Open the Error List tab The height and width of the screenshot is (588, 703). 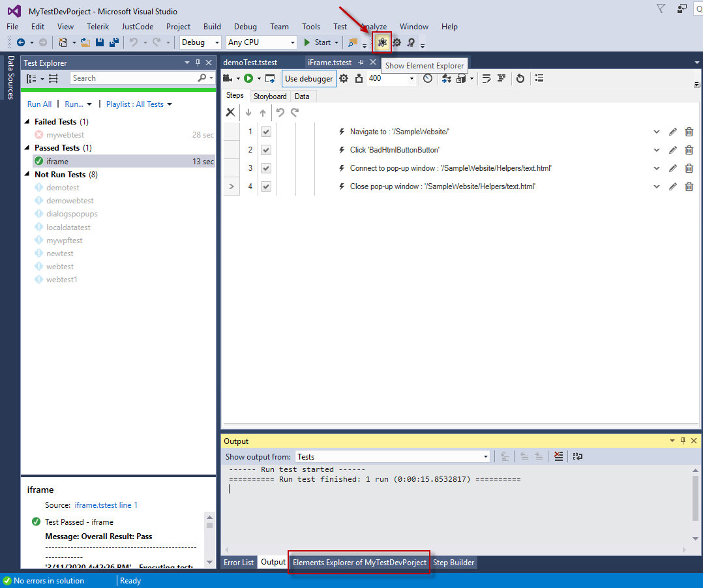pyautogui.click(x=239, y=562)
